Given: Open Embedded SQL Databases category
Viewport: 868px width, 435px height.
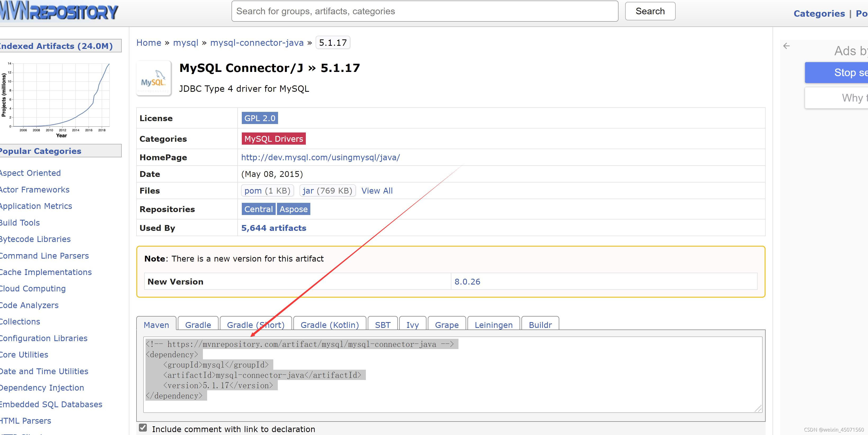Looking at the screenshot, I should [x=51, y=404].
